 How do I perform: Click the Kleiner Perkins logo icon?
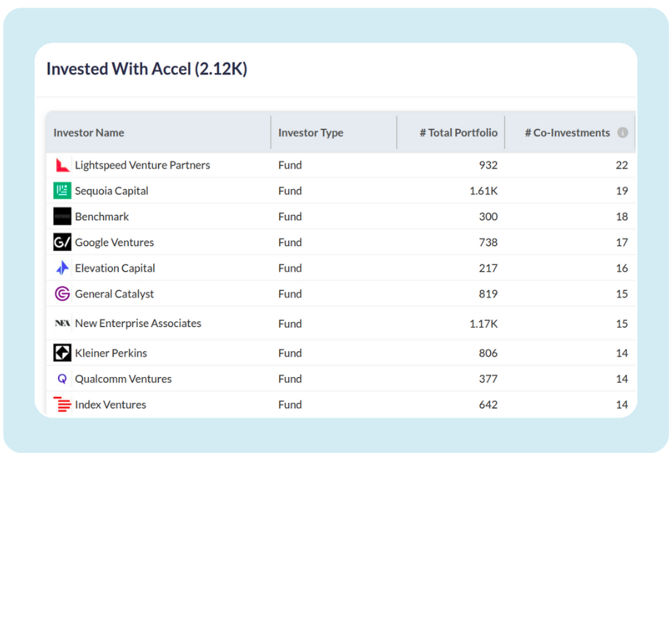(x=63, y=353)
